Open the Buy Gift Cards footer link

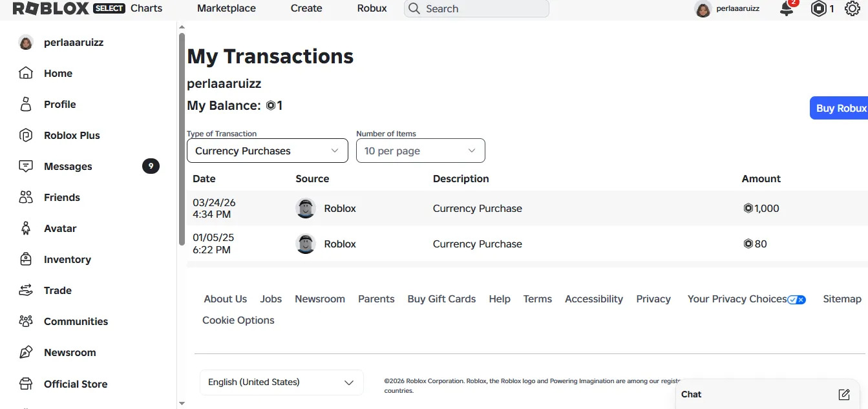(x=441, y=299)
